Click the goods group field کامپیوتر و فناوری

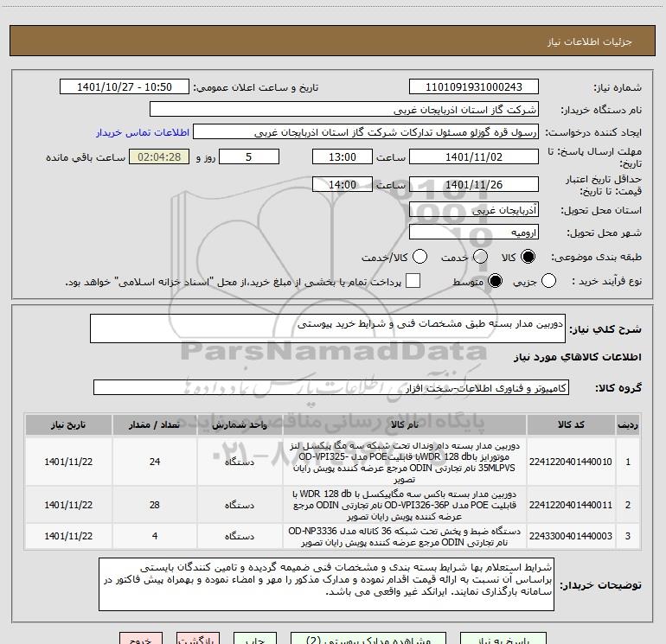pyautogui.click(x=331, y=387)
